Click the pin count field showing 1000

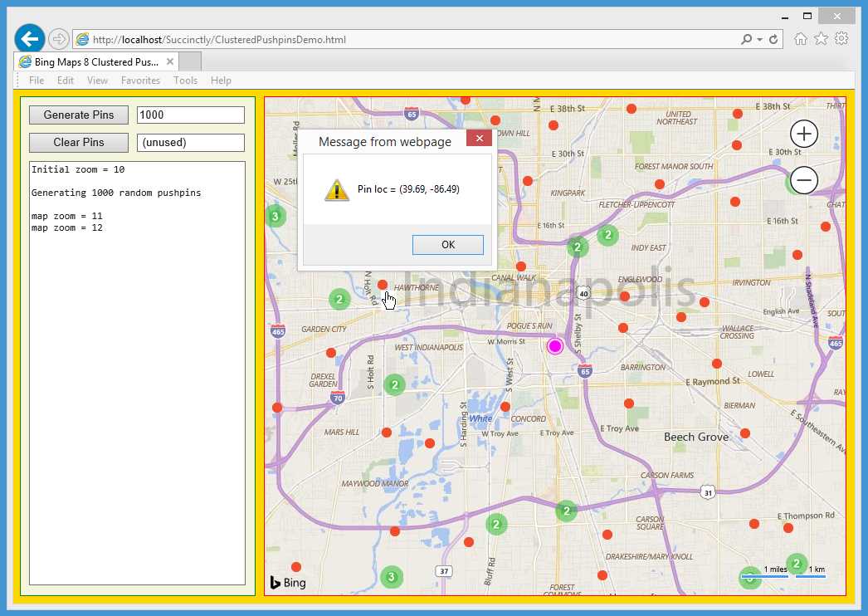point(190,115)
